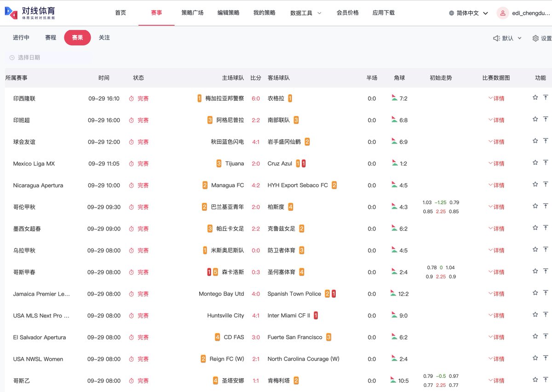Pin the El Salvador Apertura match to top
Image resolution: width=552 pixels, height=392 pixels.
(546, 336)
